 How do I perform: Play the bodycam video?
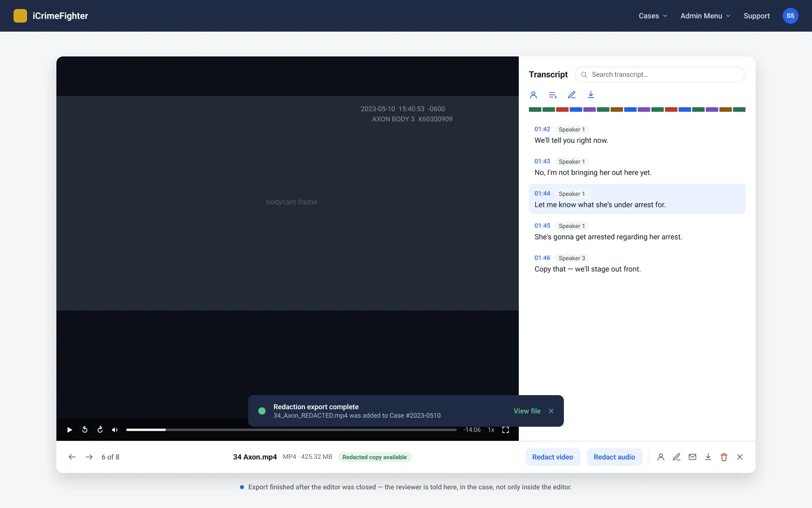point(70,430)
